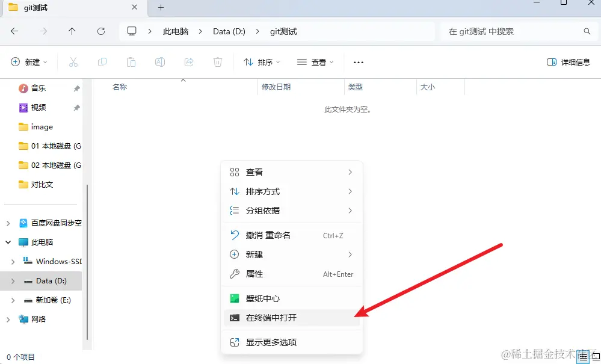Expand 新加卷 (E:) drive node
The height and width of the screenshot is (364, 601).
[13, 300]
